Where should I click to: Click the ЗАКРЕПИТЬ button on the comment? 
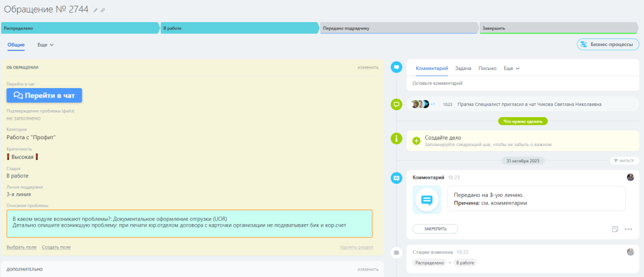pos(435,229)
